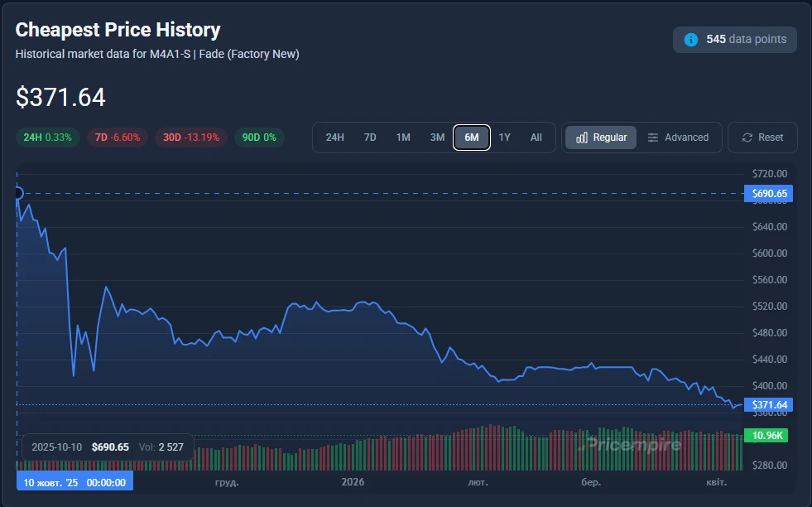Show the 1Y price history

[x=504, y=138]
